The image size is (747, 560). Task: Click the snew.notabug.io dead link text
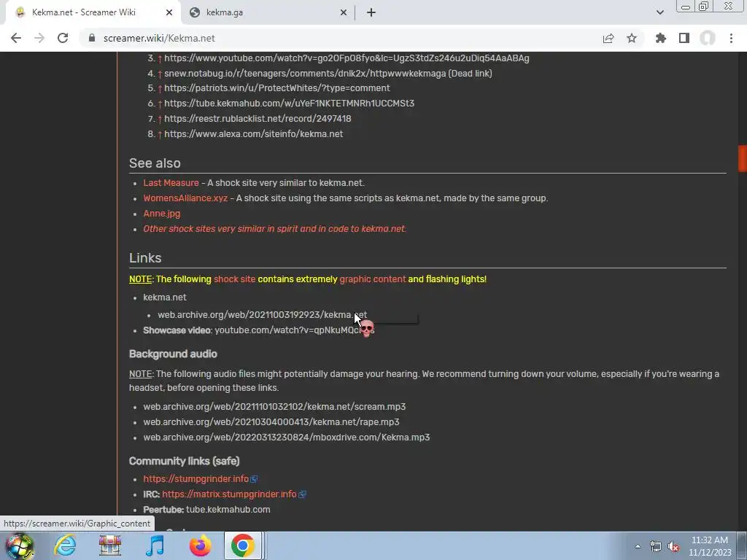click(328, 74)
